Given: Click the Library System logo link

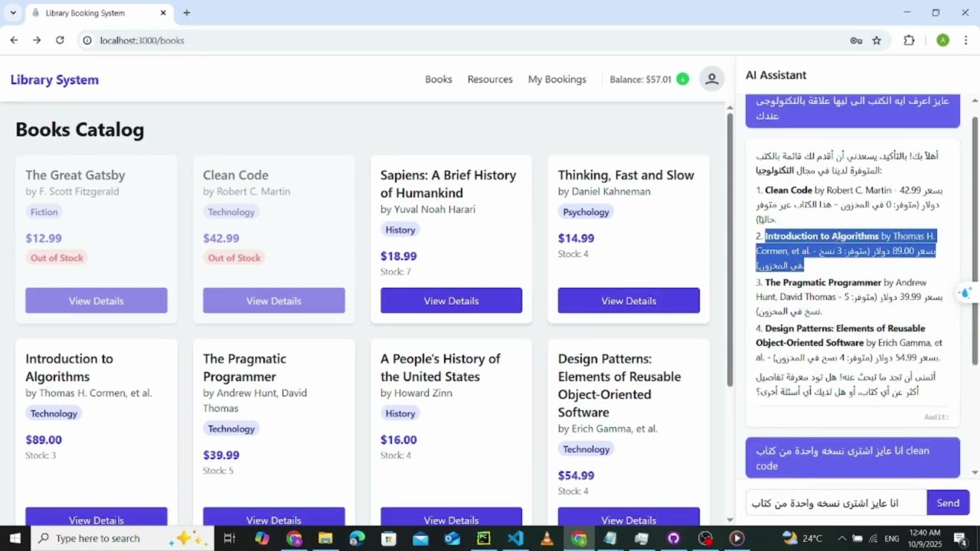Looking at the screenshot, I should tap(54, 80).
